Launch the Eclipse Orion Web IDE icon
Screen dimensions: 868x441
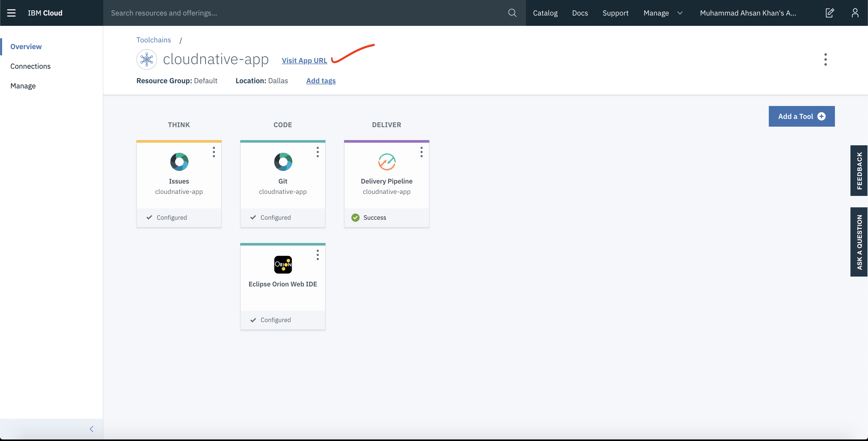coord(283,265)
